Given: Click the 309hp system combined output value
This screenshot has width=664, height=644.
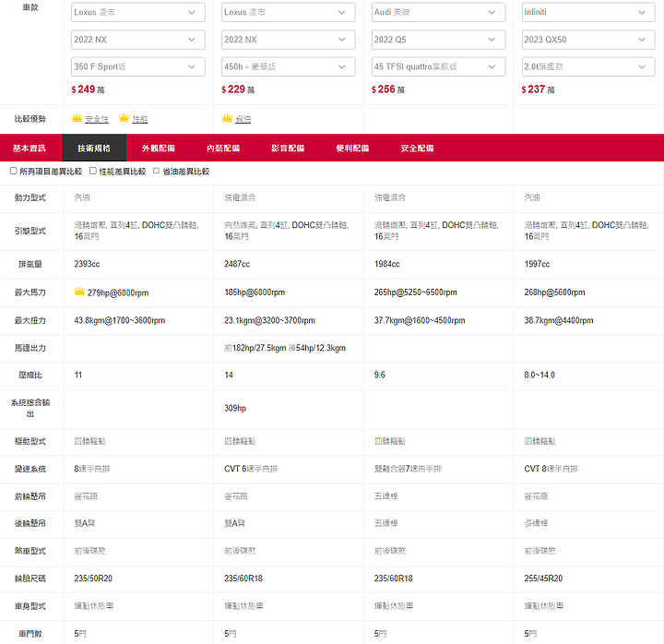Looking at the screenshot, I should pos(235,408).
